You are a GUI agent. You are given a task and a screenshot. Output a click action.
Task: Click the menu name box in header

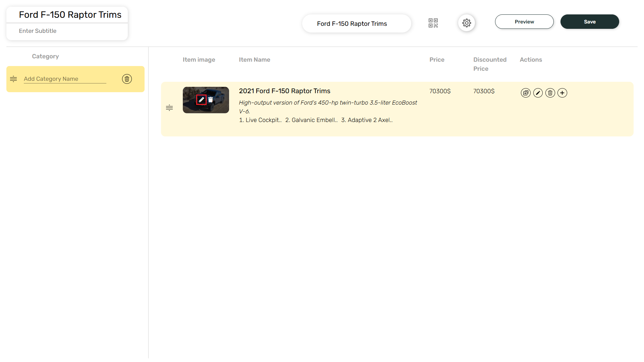[356, 24]
